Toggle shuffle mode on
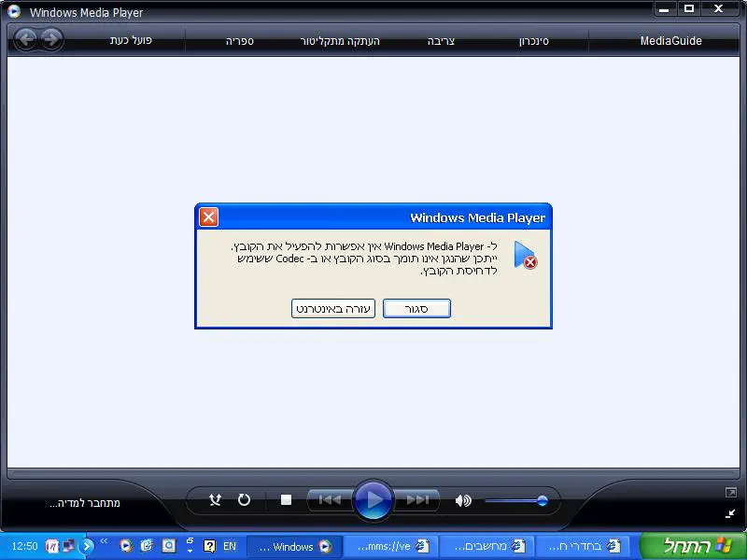This screenshot has height=560, width=747. point(216,500)
